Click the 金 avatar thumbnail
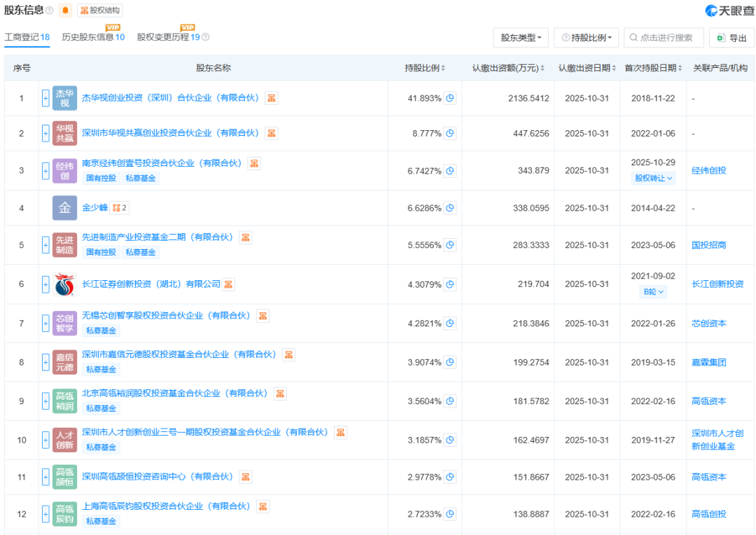 click(64, 208)
